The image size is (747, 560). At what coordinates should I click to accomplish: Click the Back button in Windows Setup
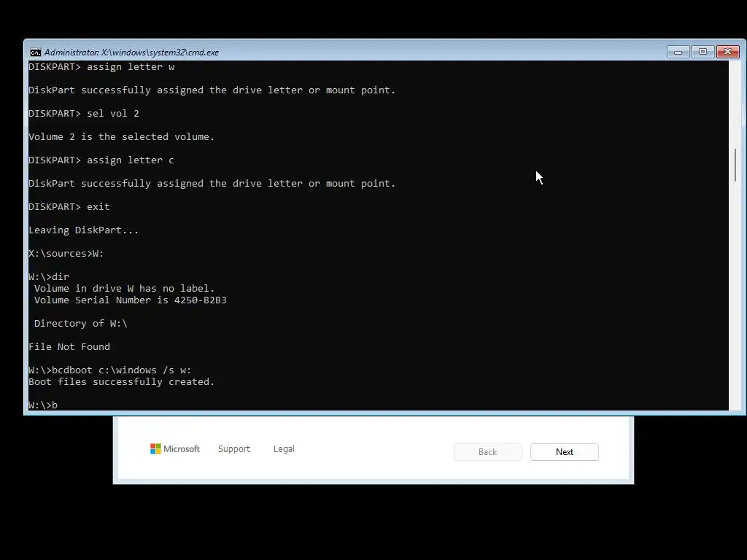[488, 452]
